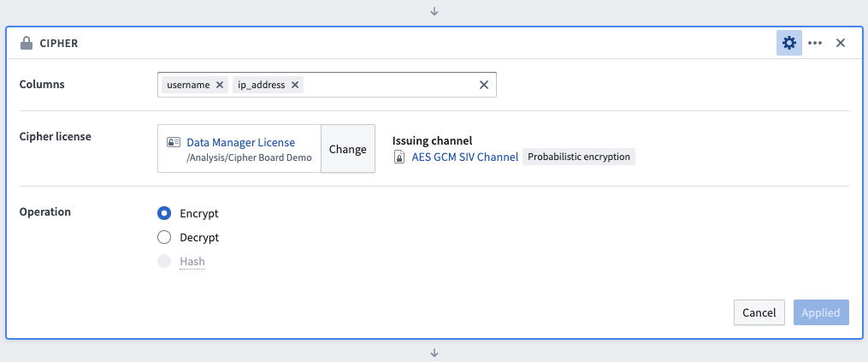Click the CIPHER board title

(59, 44)
